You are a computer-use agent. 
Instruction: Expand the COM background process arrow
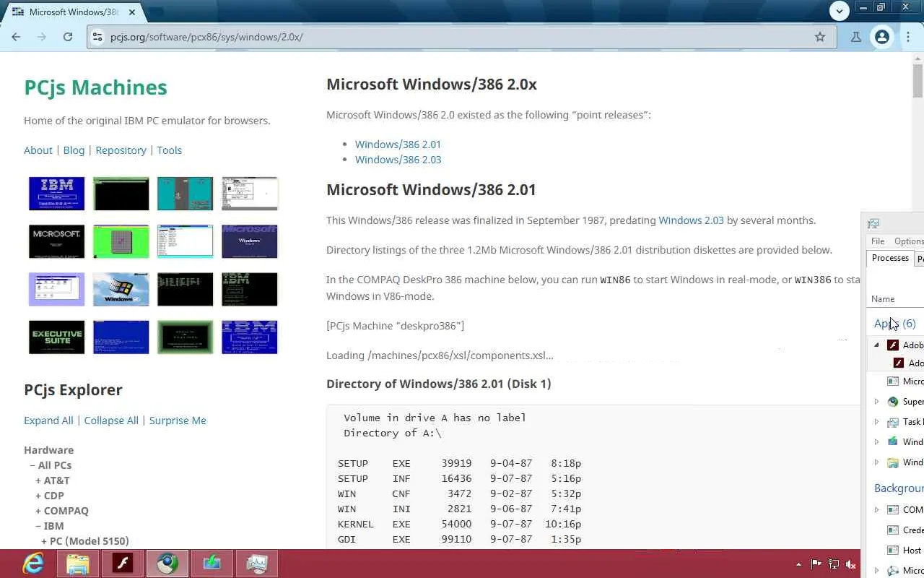click(x=877, y=510)
